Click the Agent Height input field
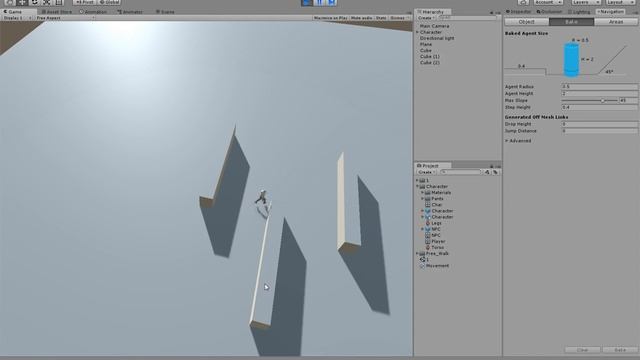640x360 pixels. tap(599, 93)
